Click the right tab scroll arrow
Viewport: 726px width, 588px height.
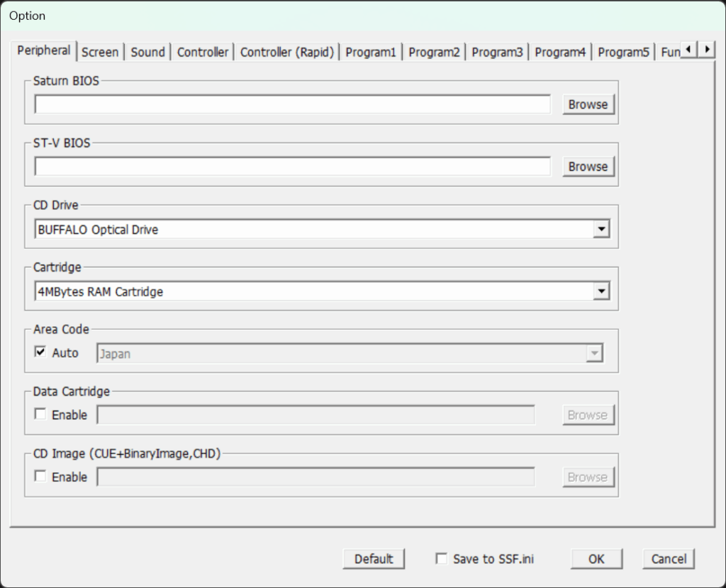[707, 50]
